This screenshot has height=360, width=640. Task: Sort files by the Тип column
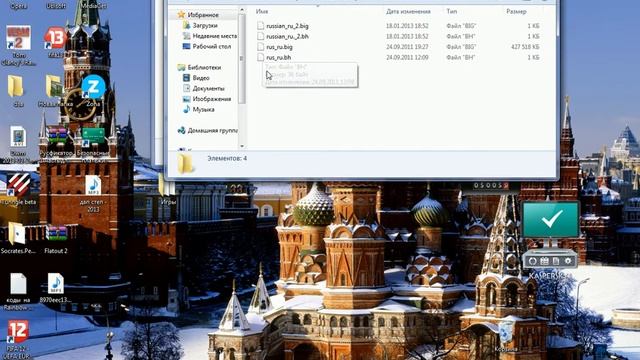[x=451, y=11]
